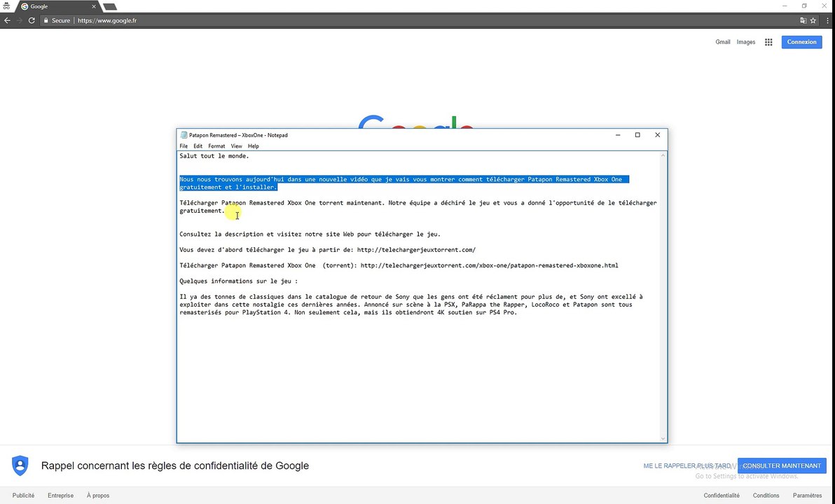Screen dimensions: 835x504
Task: Restore the Chrome window size
Action: tap(804, 6)
